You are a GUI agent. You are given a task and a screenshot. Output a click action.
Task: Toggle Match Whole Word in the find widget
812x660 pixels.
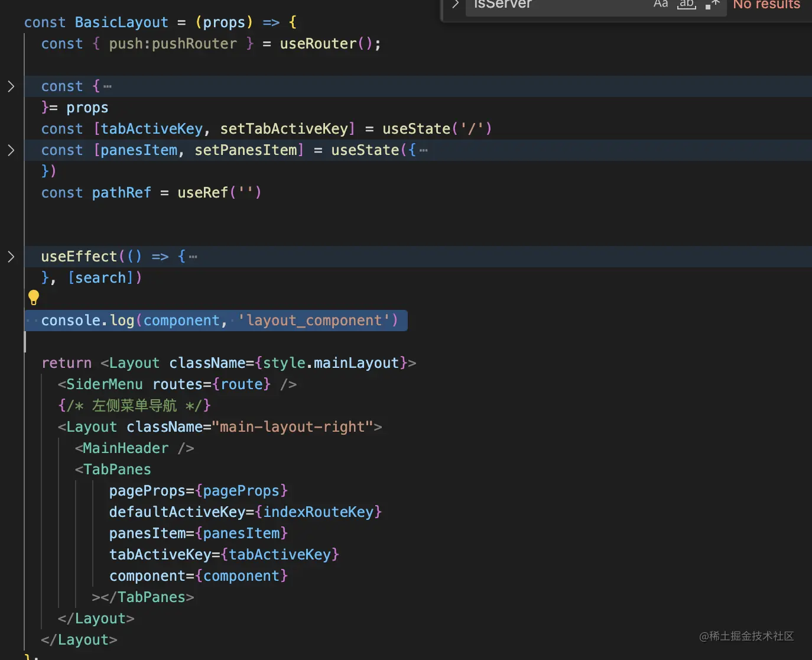pos(687,5)
